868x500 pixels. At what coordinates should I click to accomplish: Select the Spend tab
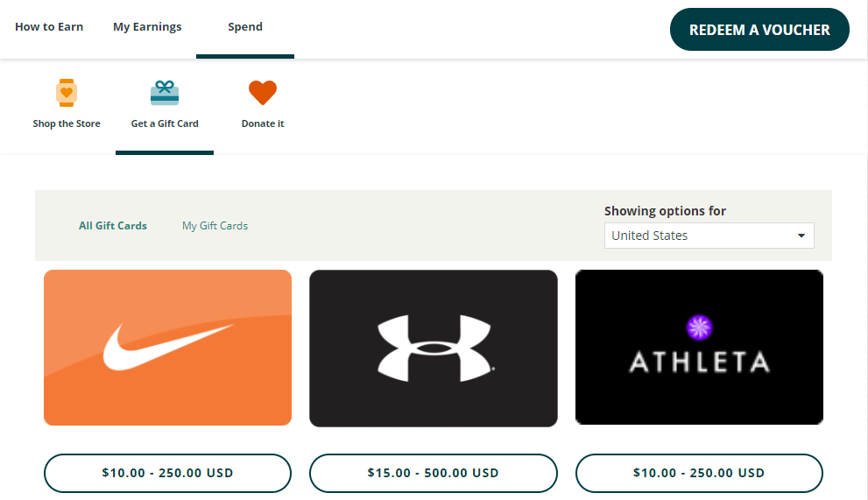click(245, 27)
